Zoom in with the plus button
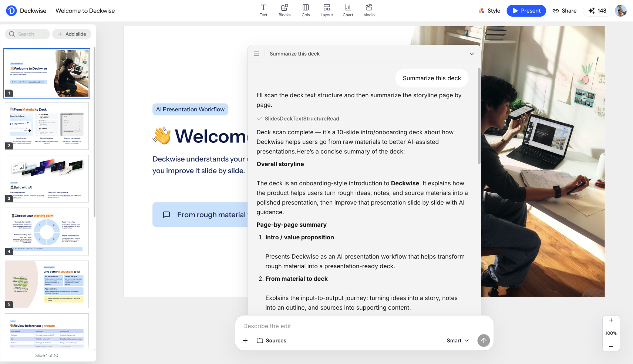 tap(611, 320)
